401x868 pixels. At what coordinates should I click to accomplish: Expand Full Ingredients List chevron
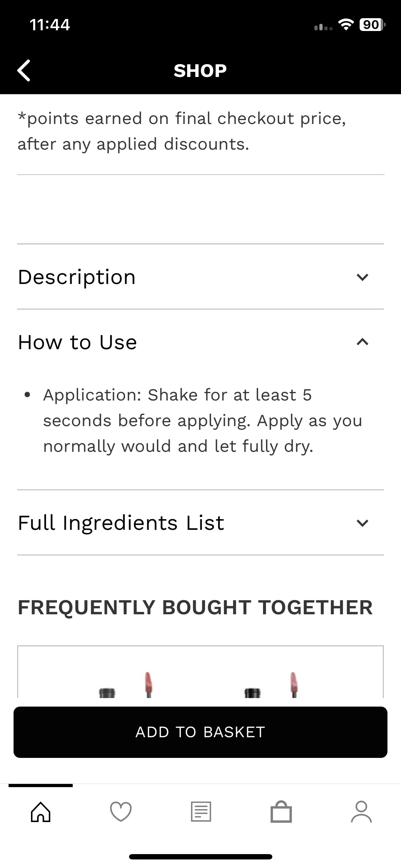(362, 523)
